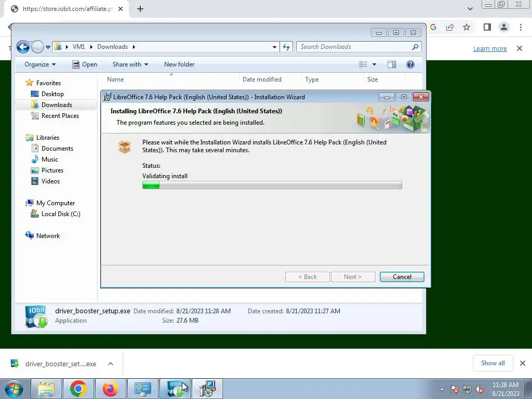
Task: Open Music library
Action: click(49, 159)
